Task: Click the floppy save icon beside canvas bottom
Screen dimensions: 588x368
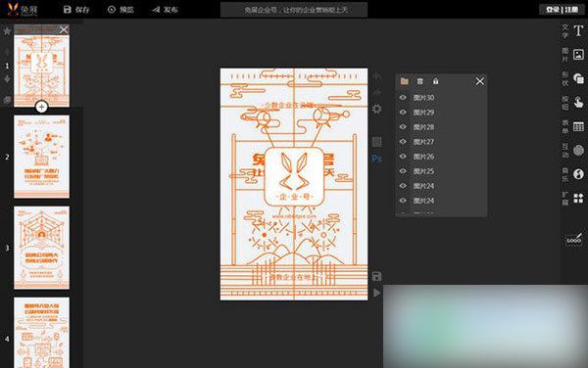Action: click(376, 276)
